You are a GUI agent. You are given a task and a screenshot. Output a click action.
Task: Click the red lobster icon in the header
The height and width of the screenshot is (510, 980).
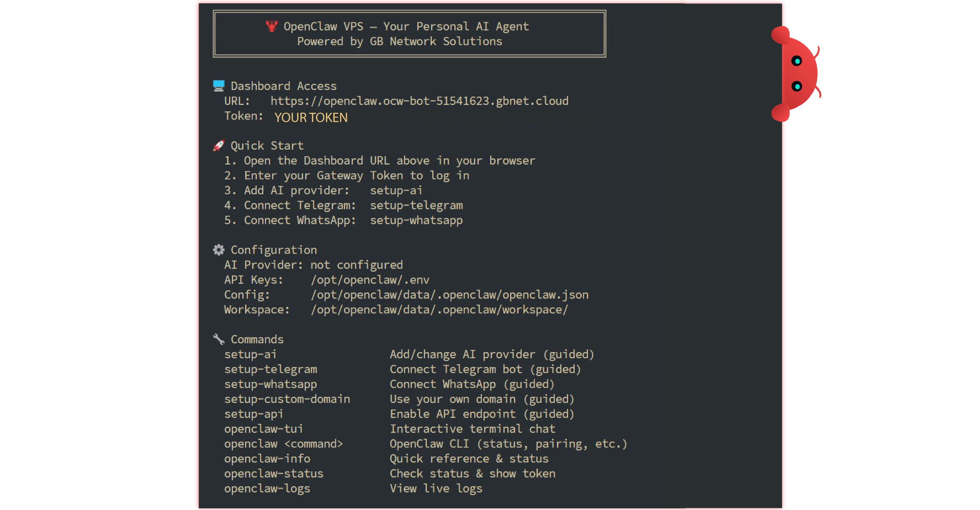[x=272, y=26]
